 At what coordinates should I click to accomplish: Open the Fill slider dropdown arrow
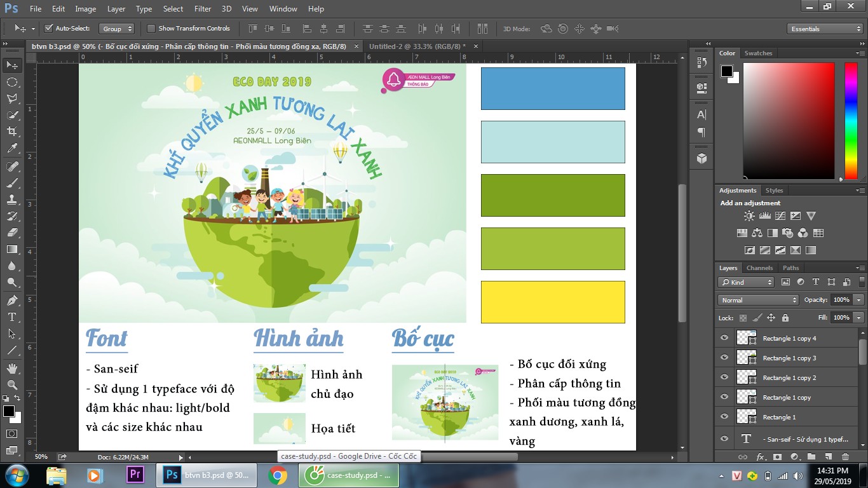(x=858, y=317)
